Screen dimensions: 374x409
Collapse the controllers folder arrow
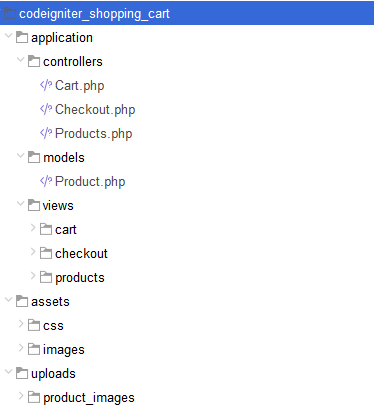click(21, 59)
